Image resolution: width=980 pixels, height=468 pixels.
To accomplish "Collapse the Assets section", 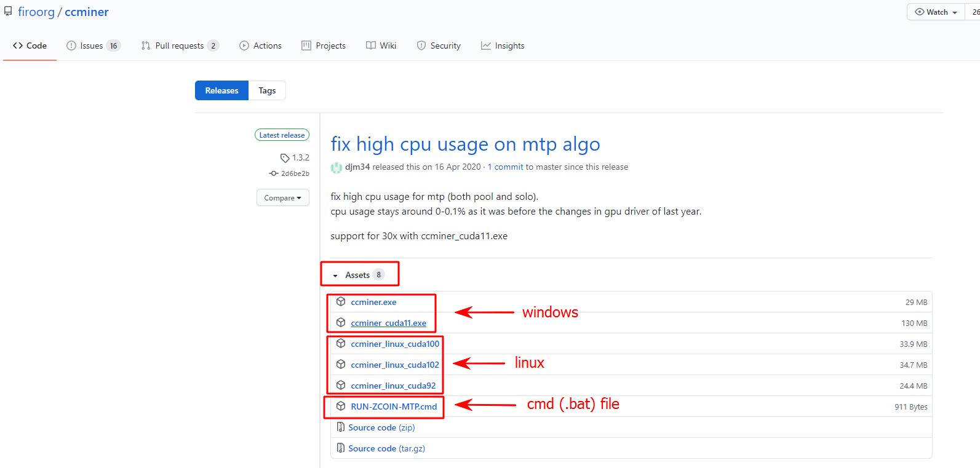I will [x=358, y=275].
